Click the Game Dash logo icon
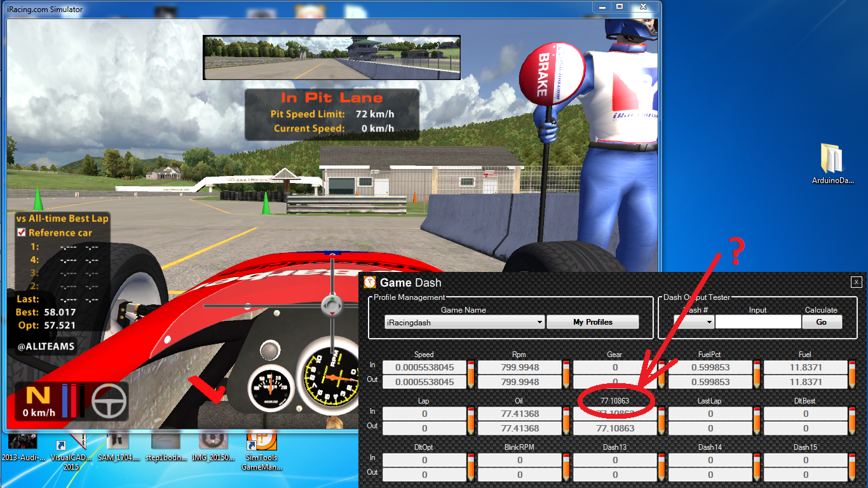The image size is (868, 488). coord(370,282)
